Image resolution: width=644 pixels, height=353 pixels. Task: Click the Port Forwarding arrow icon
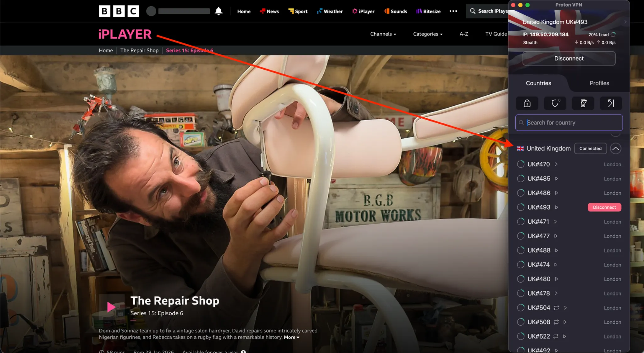(610, 103)
